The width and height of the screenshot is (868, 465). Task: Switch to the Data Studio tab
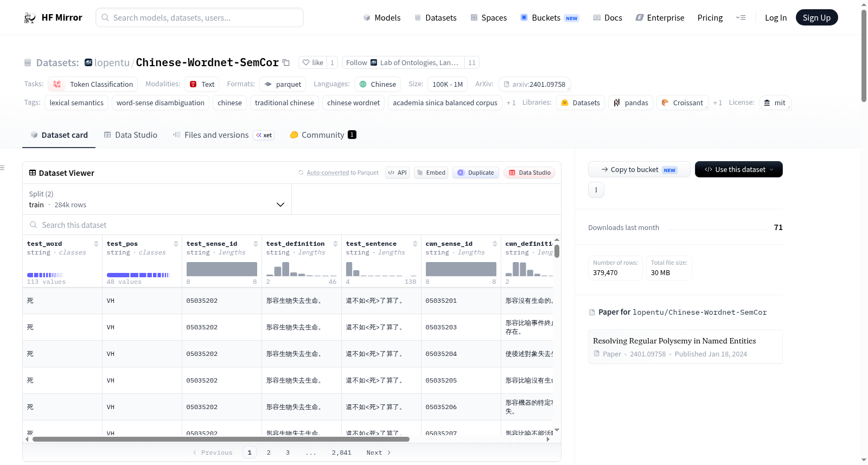click(x=131, y=135)
